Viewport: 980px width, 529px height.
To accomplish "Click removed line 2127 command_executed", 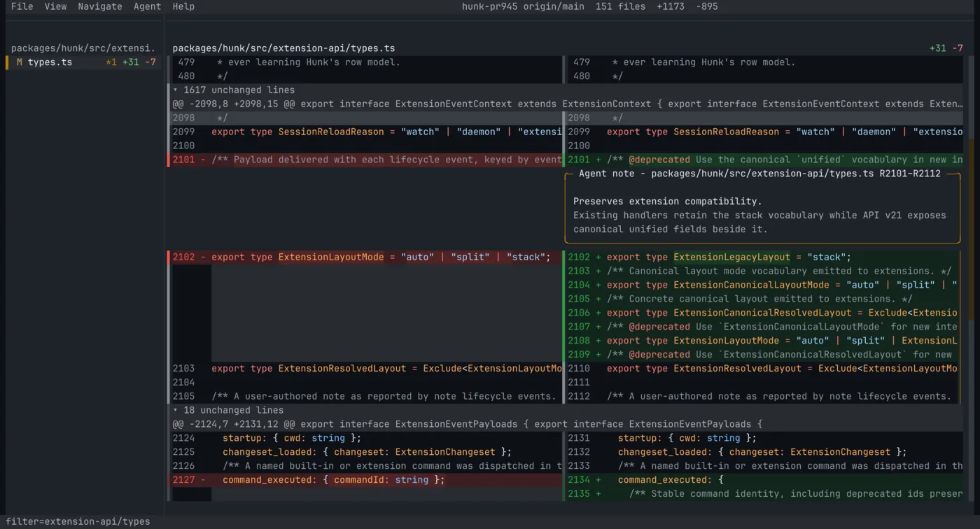I will click(x=365, y=480).
